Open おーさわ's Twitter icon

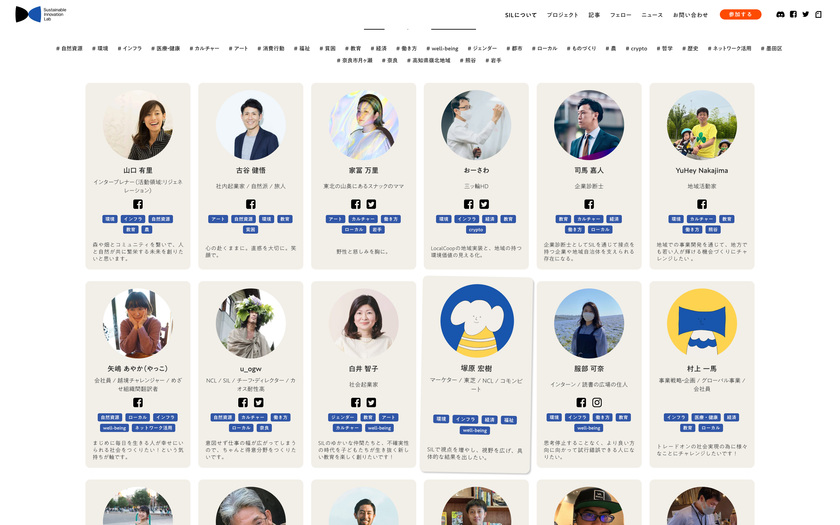484,204
